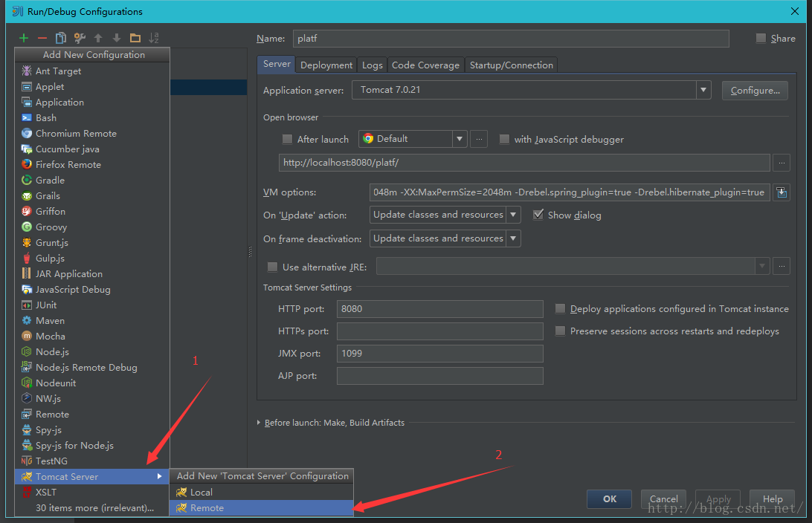Choose Gradle configuration type
The image size is (812, 523).
coord(92,180)
